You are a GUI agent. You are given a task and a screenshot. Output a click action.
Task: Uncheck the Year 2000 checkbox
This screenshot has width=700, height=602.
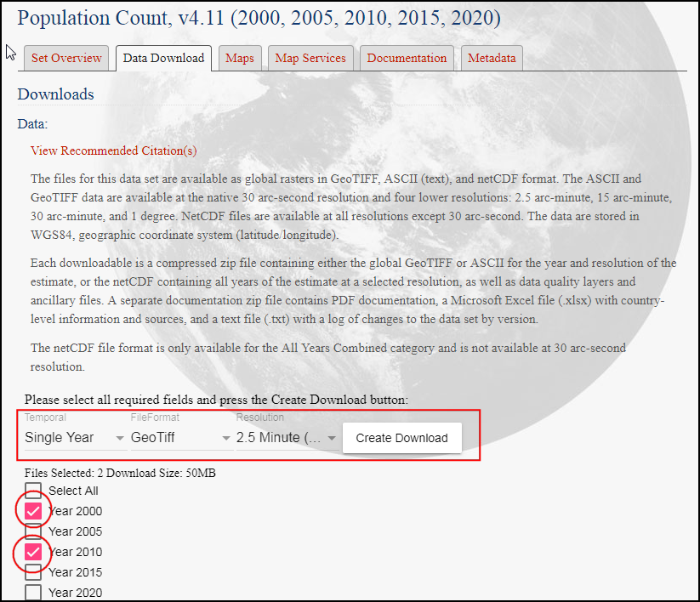33,511
